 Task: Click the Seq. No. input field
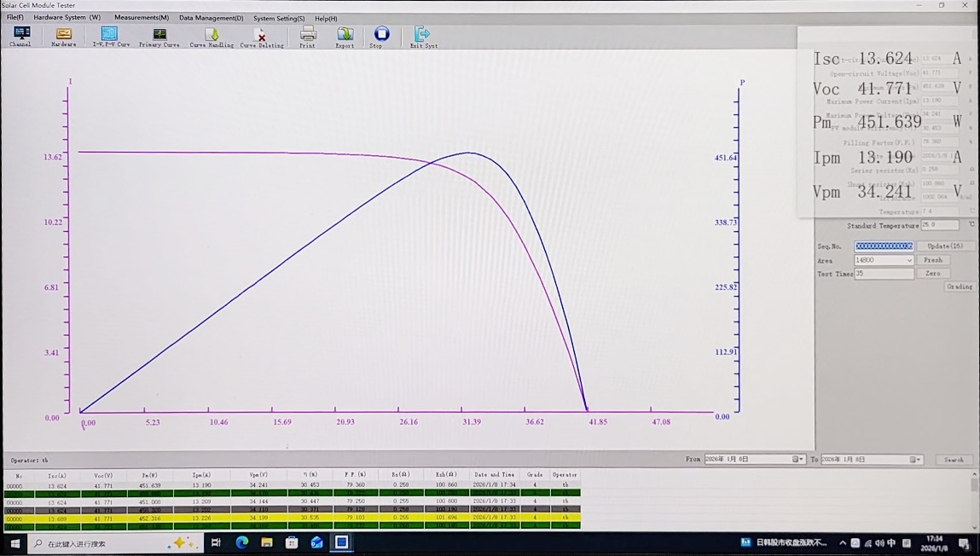(884, 246)
